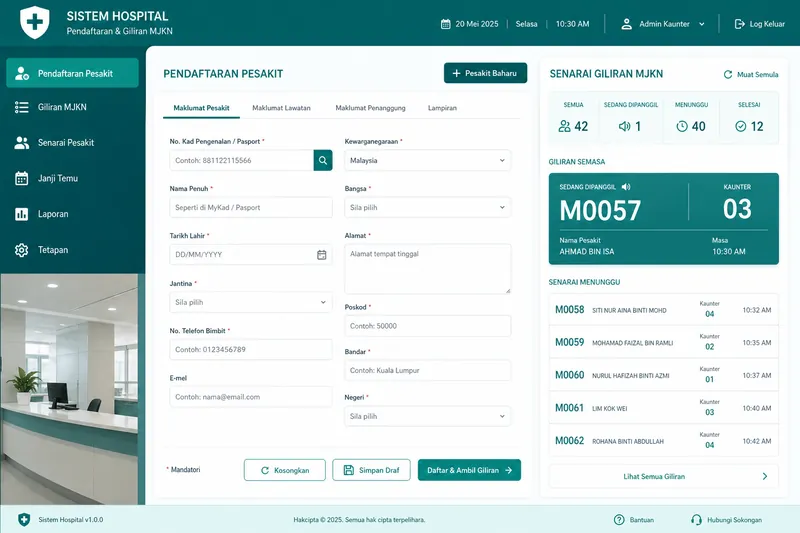This screenshot has width=800, height=533.
Task: Click the speaker icon in SEDANG DIPANGGIL stat
Action: 624,126
